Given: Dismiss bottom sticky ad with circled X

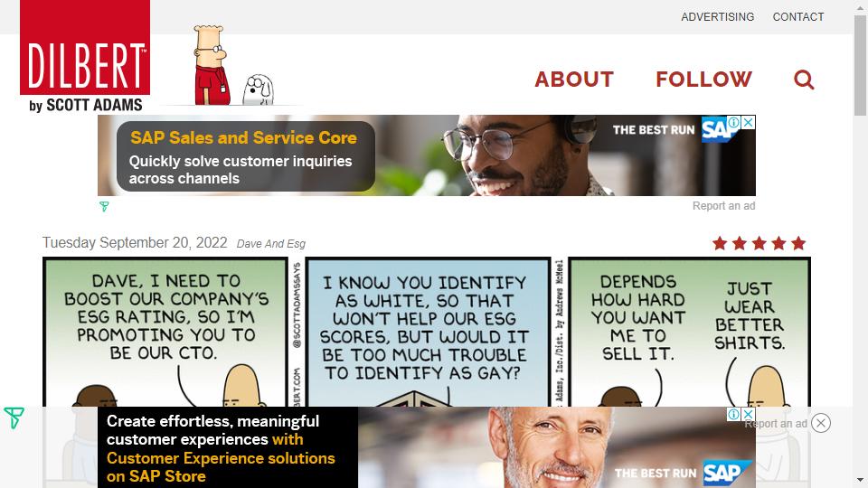Looking at the screenshot, I should [x=821, y=423].
